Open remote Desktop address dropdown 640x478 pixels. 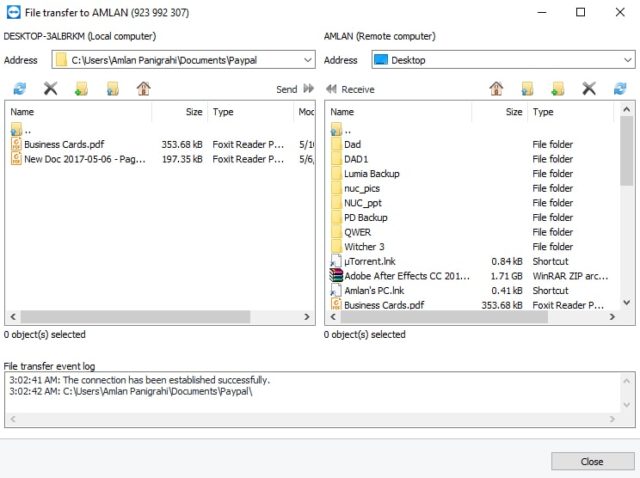[x=627, y=60]
